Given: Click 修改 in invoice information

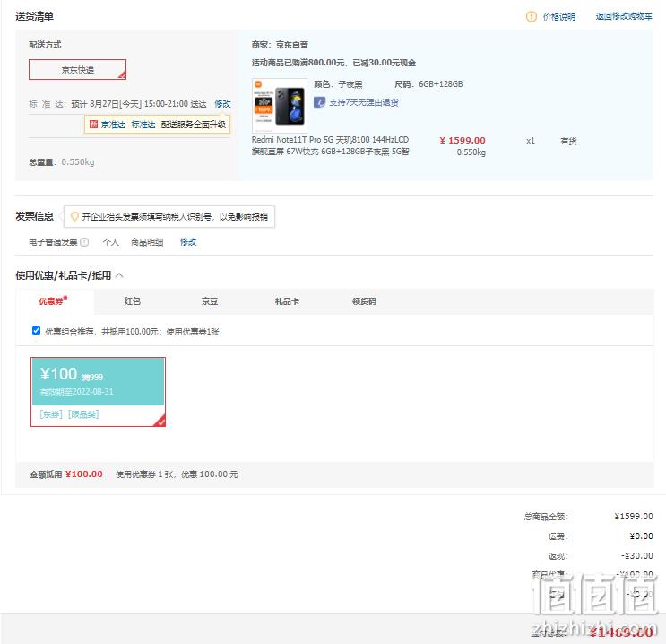Looking at the screenshot, I should (x=188, y=242).
